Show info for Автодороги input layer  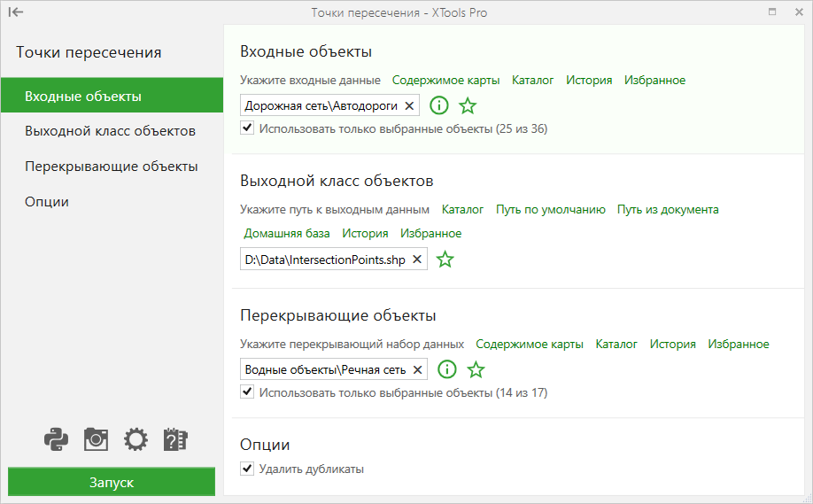439,105
